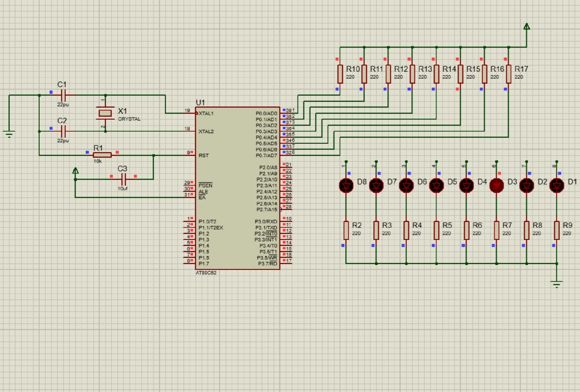Select resistor R6 body
Screen dimensions: 580x392
coord(467,230)
